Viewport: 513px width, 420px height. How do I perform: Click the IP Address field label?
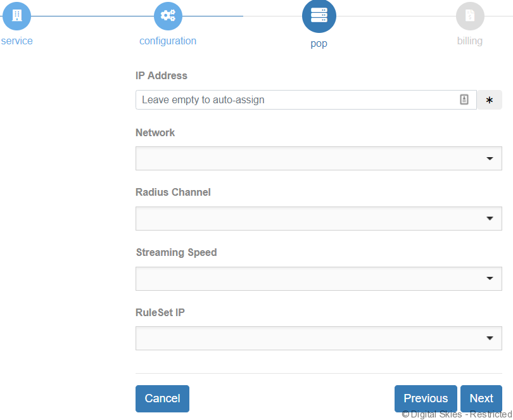point(161,75)
